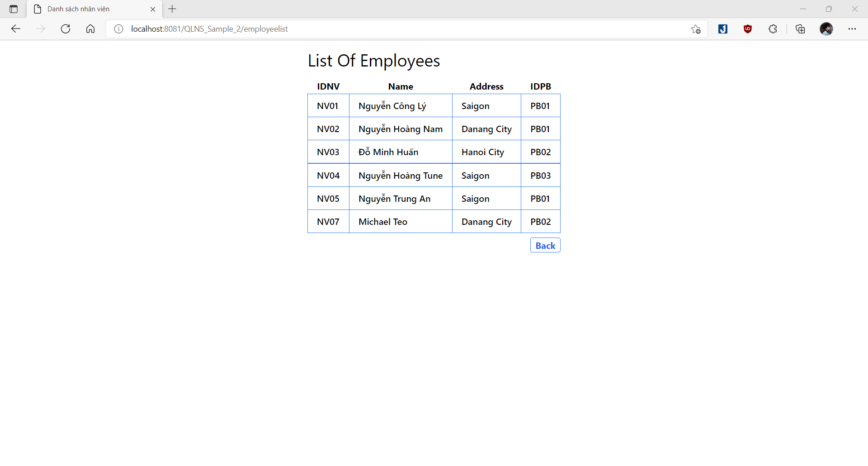The width and height of the screenshot is (868, 466).
Task: Open the browser home page
Action: (90, 29)
